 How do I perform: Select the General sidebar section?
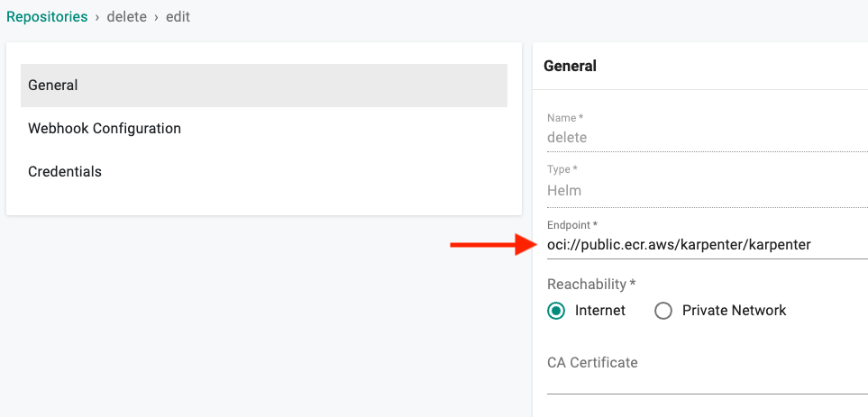coord(264,86)
